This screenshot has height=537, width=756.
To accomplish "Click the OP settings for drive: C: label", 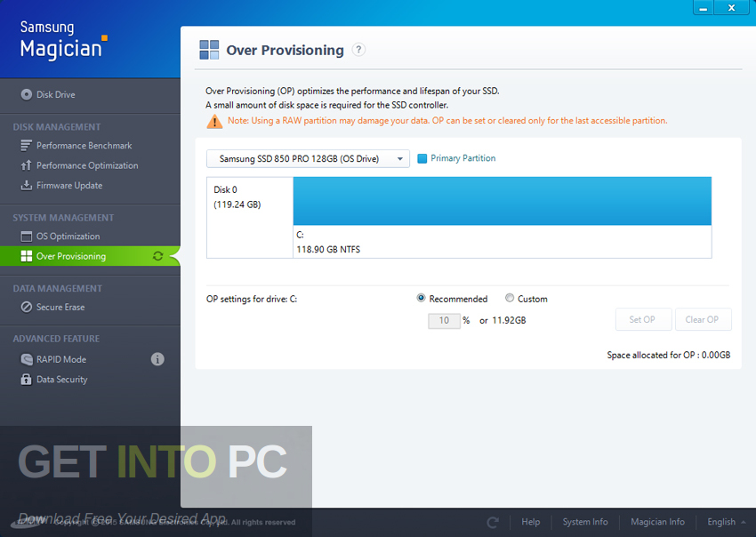I will [x=252, y=299].
